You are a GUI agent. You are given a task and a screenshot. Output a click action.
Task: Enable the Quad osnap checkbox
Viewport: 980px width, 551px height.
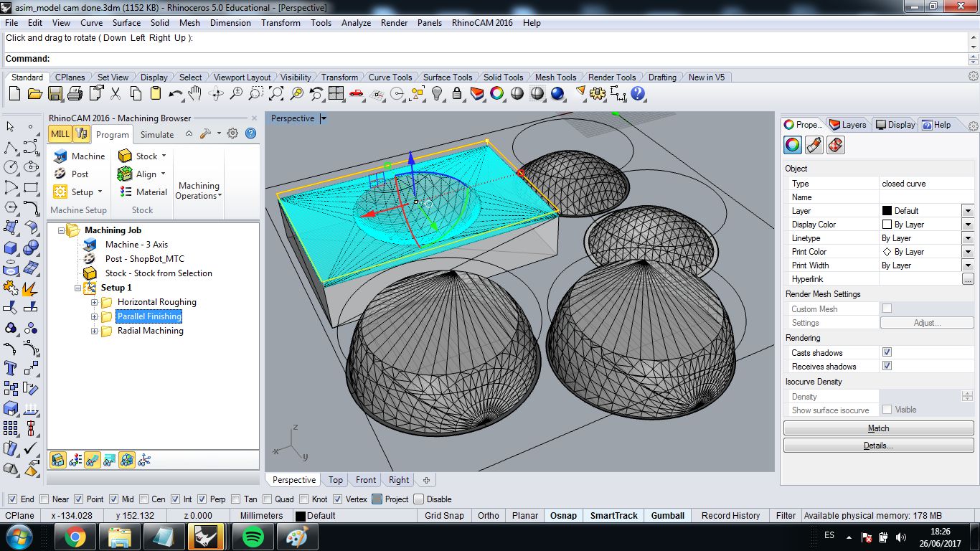click(268, 499)
